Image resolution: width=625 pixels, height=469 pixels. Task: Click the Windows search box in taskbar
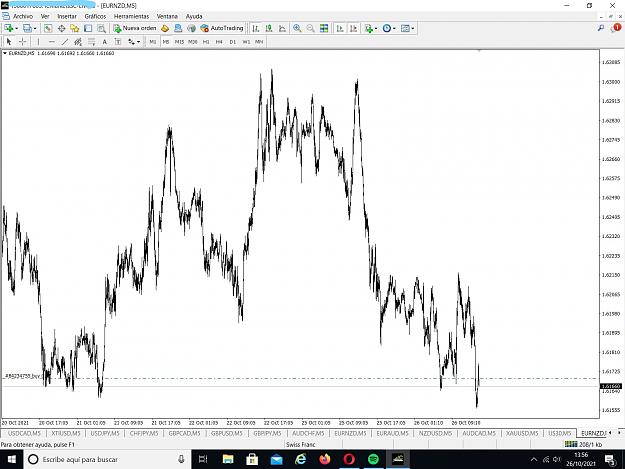(107, 459)
